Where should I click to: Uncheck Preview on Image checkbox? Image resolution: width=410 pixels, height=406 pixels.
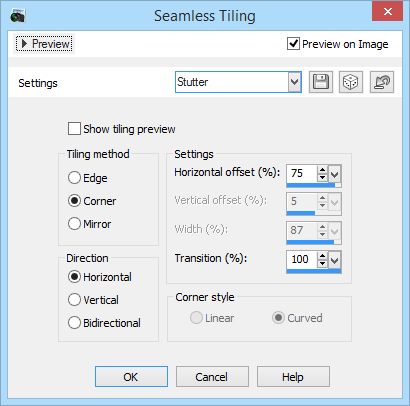point(293,44)
